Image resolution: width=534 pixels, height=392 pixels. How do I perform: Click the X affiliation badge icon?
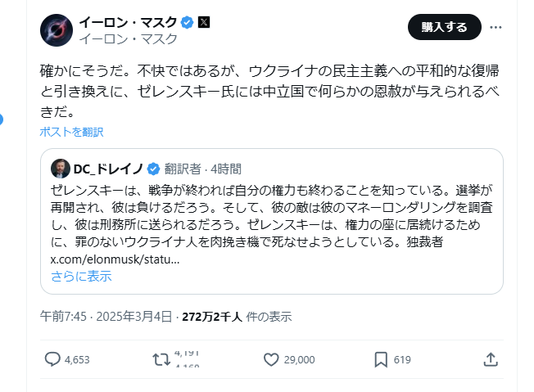point(204,22)
